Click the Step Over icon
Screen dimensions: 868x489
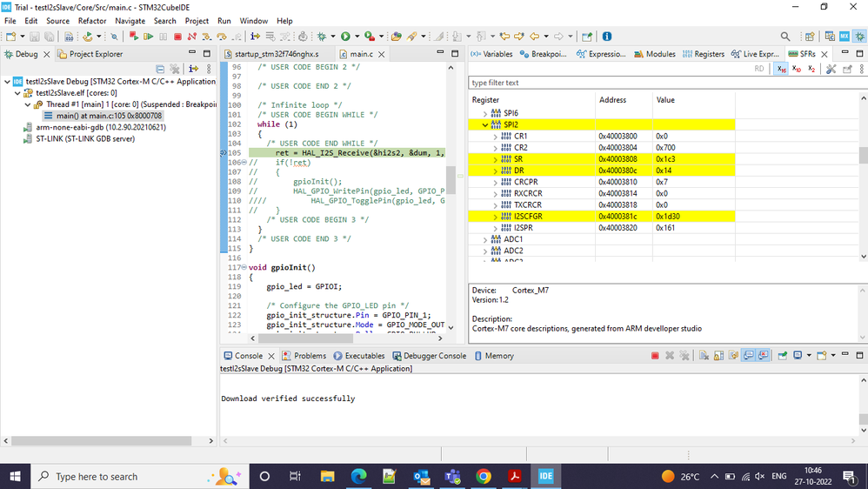222,37
